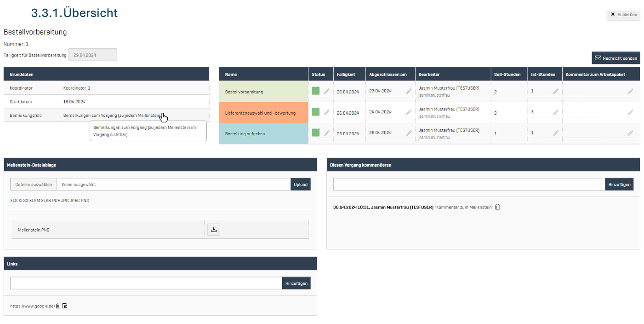Click the download icon next to Meilenstein.PNG
The image size is (644, 324).
214,230
